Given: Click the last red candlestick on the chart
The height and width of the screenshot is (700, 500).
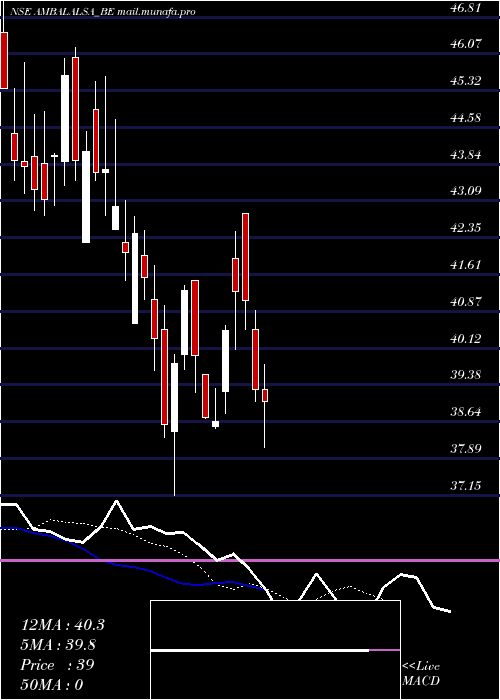Looking at the screenshot, I should pos(265,396).
